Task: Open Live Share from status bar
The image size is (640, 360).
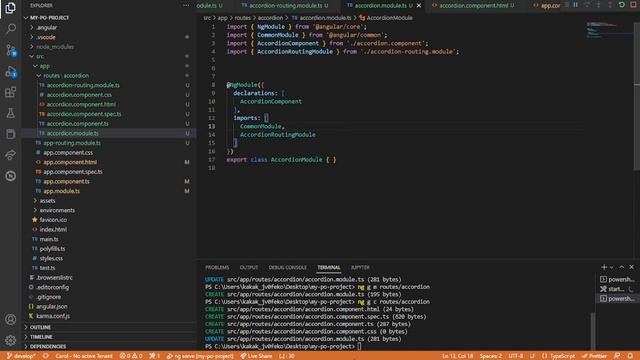Action: 256,356
